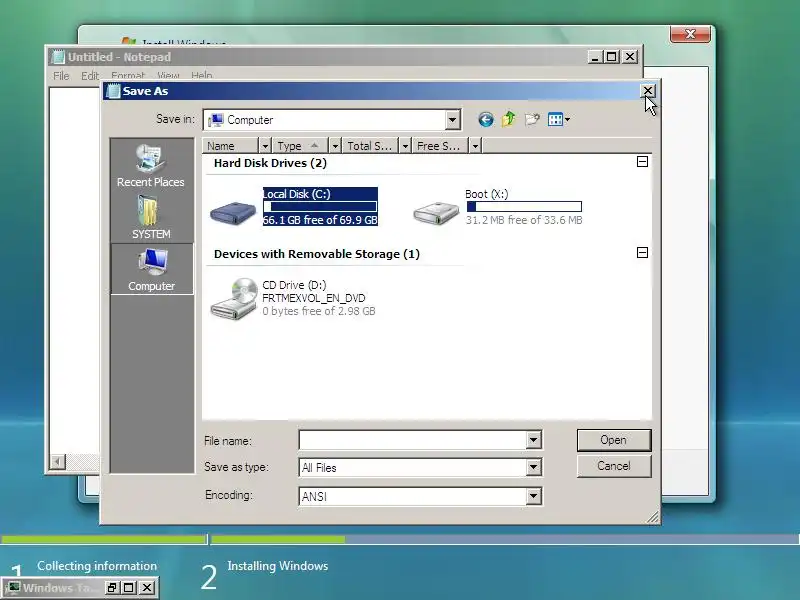Sort by the Total Size column header
Screen dimensions: 800x600
[x=370, y=146]
